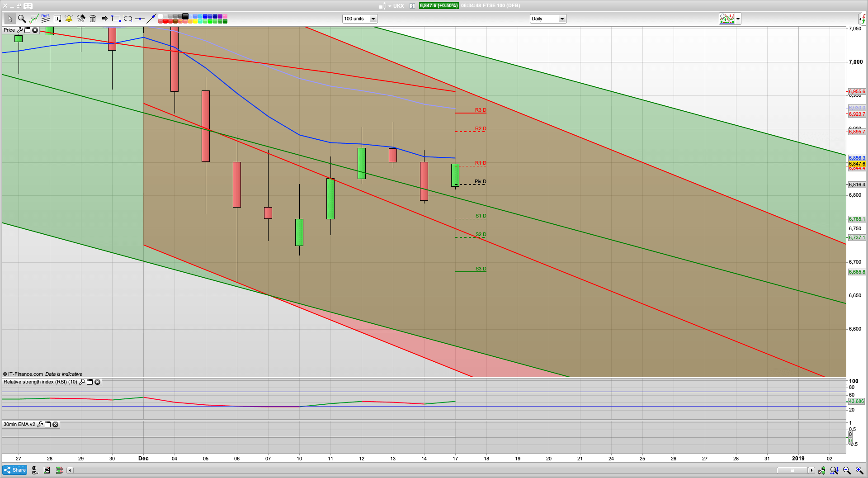The image size is (868, 478).
Task: Open the wrench settings for the Price panel
Action: pos(20,30)
